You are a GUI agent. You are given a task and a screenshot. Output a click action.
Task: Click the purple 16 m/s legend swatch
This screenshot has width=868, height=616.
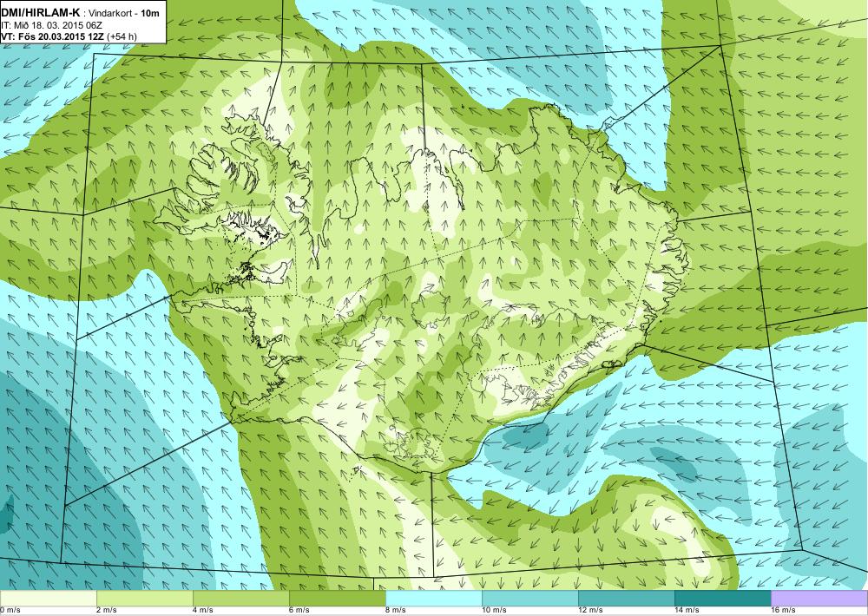(819, 599)
